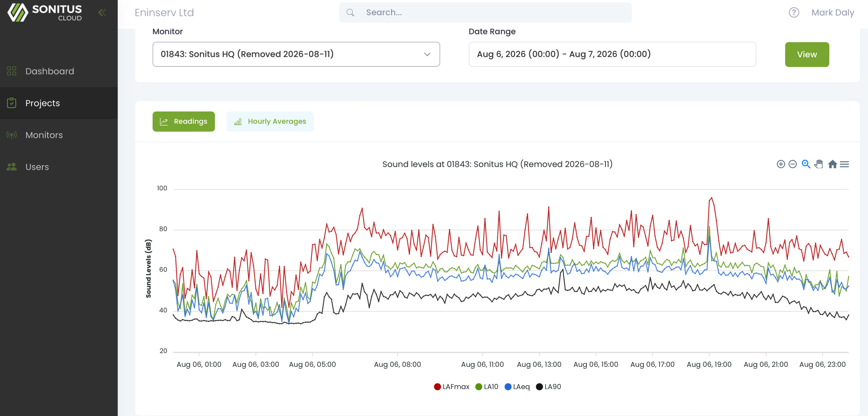Switch to Hourly Averages tab
The height and width of the screenshot is (416, 868).
(270, 121)
